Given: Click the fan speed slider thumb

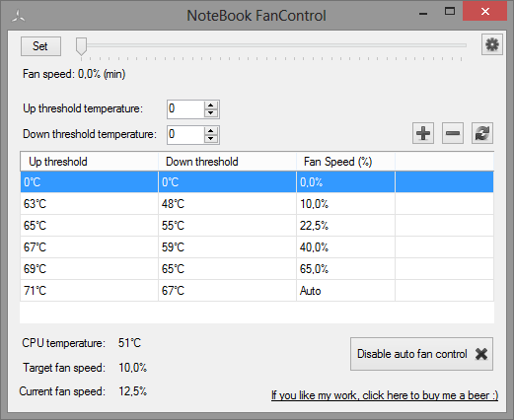Looking at the screenshot, I should [x=81, y=46].
